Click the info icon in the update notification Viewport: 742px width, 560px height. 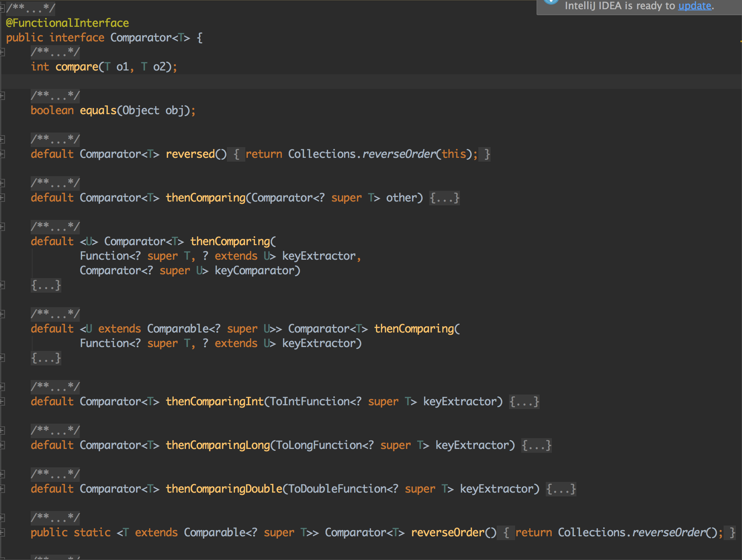click(x=551, y=2)
